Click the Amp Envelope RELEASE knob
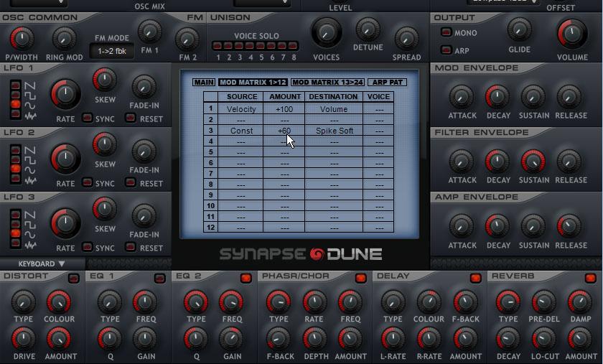Viewport: 603px width, 364px height. (x=569, y=226)
